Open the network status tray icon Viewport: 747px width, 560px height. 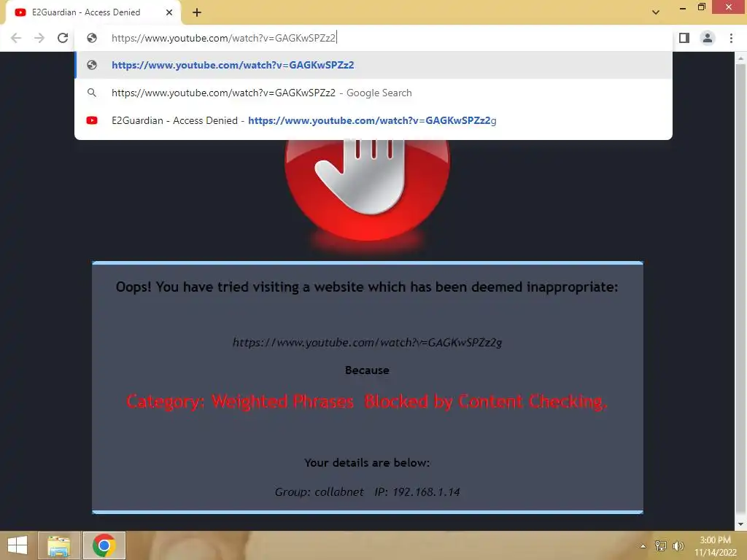coord(660,546)
